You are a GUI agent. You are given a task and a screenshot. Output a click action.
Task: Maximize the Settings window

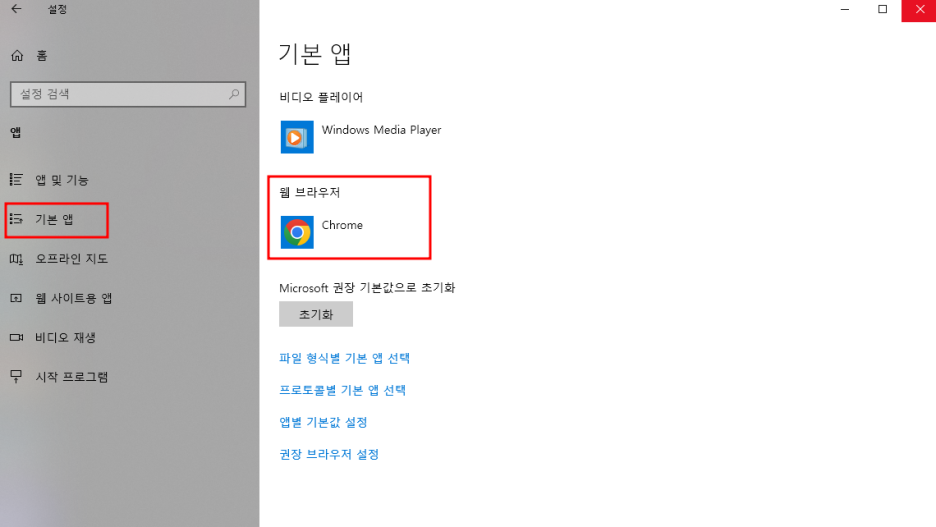[x=882, y=10]
